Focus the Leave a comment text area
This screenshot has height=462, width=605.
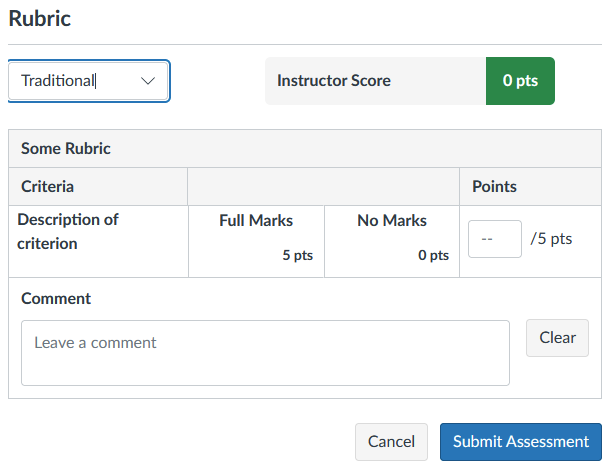point(265,352)
